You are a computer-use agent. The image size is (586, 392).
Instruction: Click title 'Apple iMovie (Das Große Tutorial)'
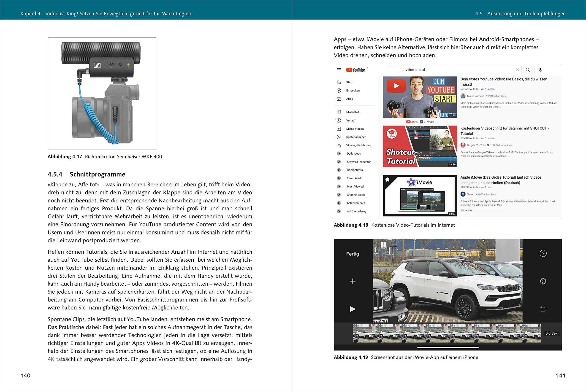click(x=501, y=180)
